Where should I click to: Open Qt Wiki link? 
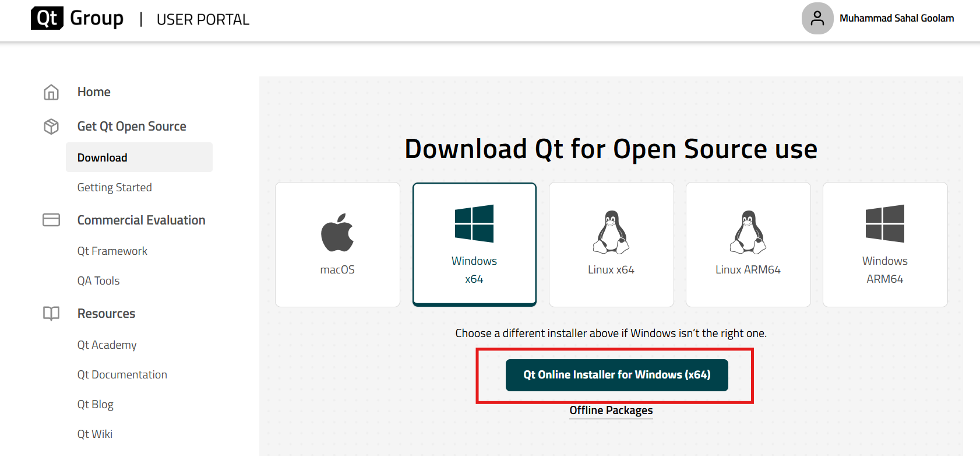[95, 434]
